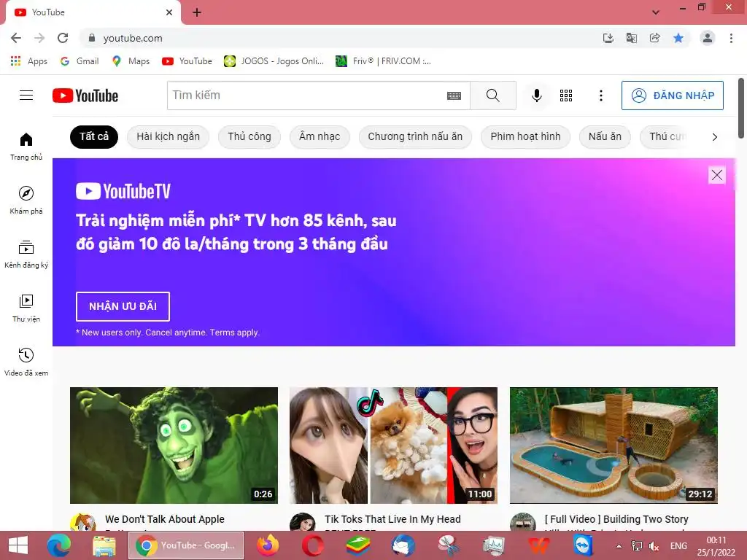Viewport: 747px width, 560px height.
Task: Launch Opera from taskbar
Action: click(312, 545)
